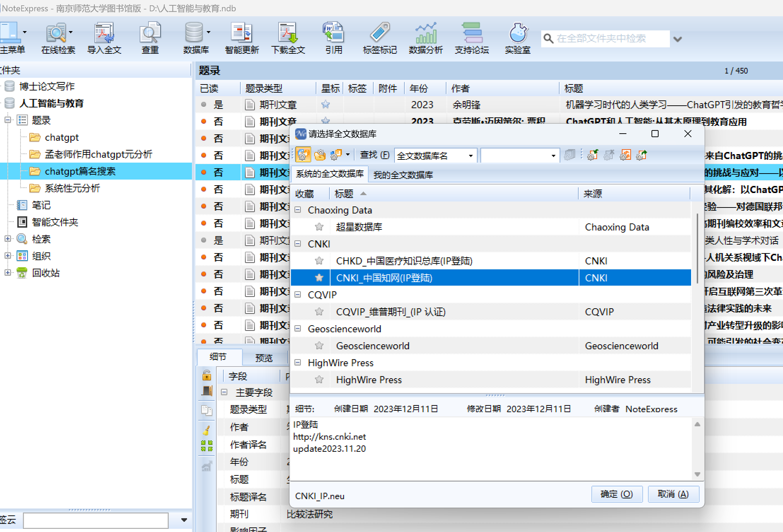Open 标签标记 tag marking

pyautogui.click(x=380, y=39)
